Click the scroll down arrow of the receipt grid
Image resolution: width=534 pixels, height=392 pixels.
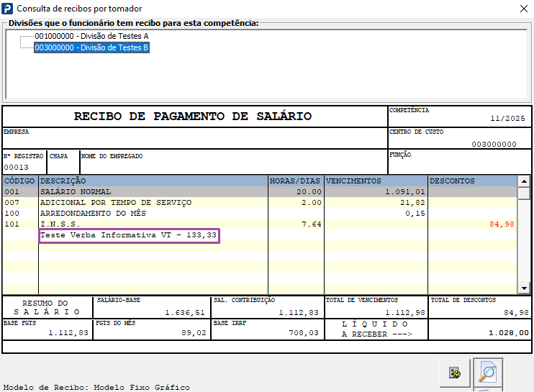tap(524, 288)
